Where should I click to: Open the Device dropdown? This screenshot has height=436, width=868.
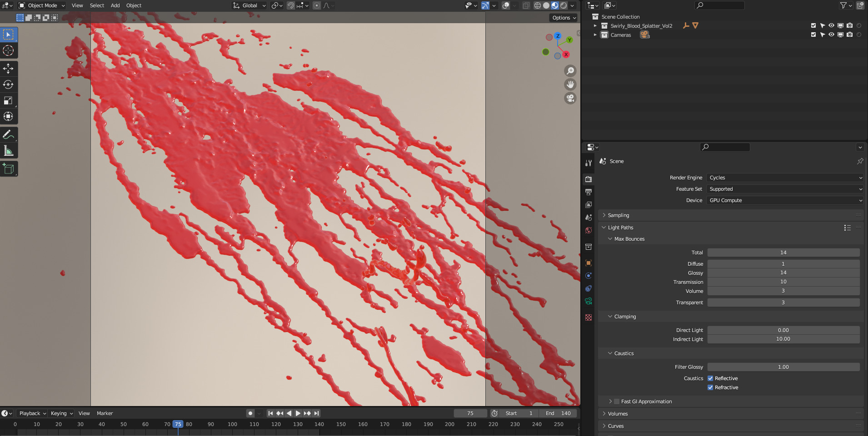(785, 200)
